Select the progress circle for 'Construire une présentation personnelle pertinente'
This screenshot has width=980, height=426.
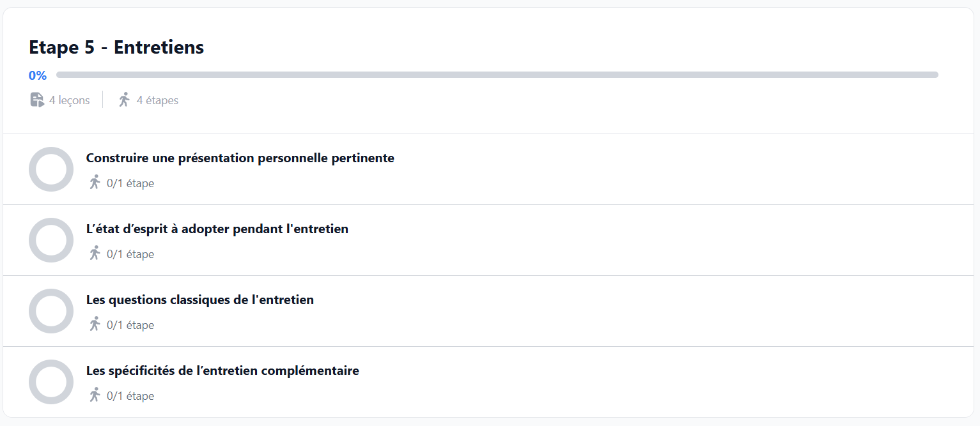(51, 169)
